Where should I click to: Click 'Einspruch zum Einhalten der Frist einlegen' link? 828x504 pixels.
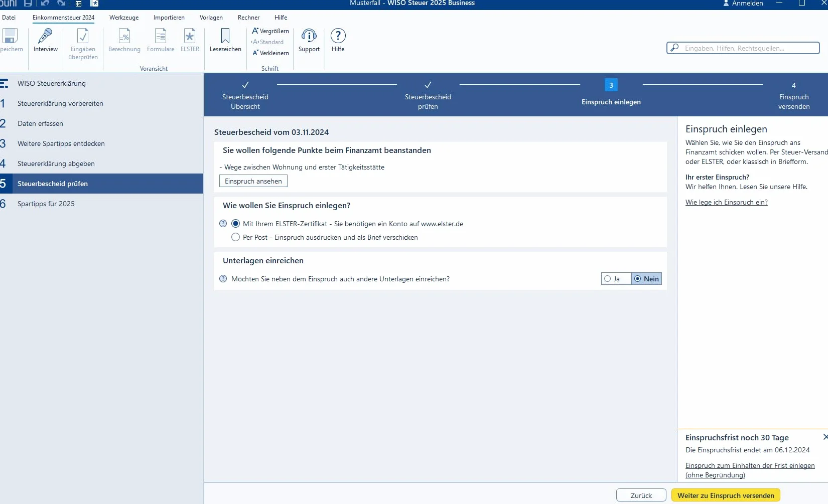750,470
